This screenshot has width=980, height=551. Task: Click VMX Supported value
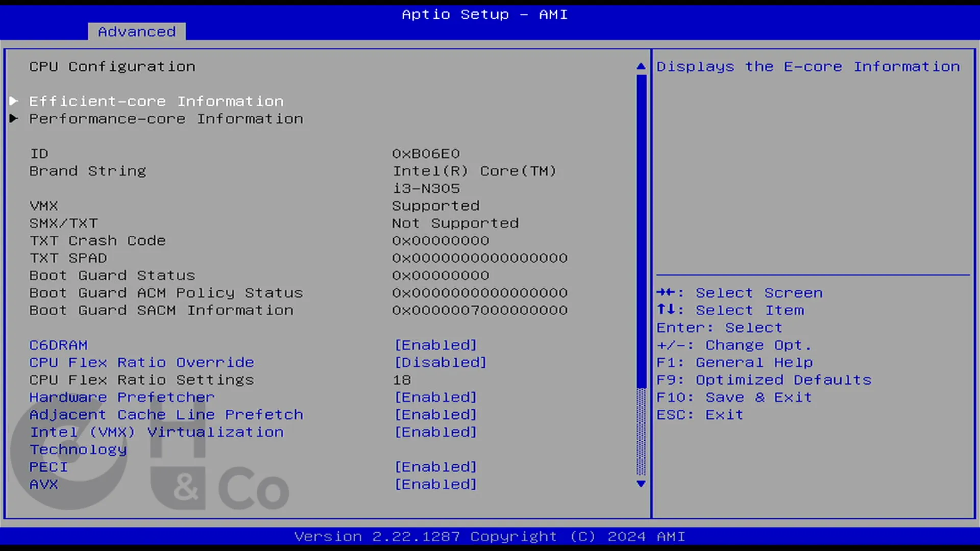point(436,206)
